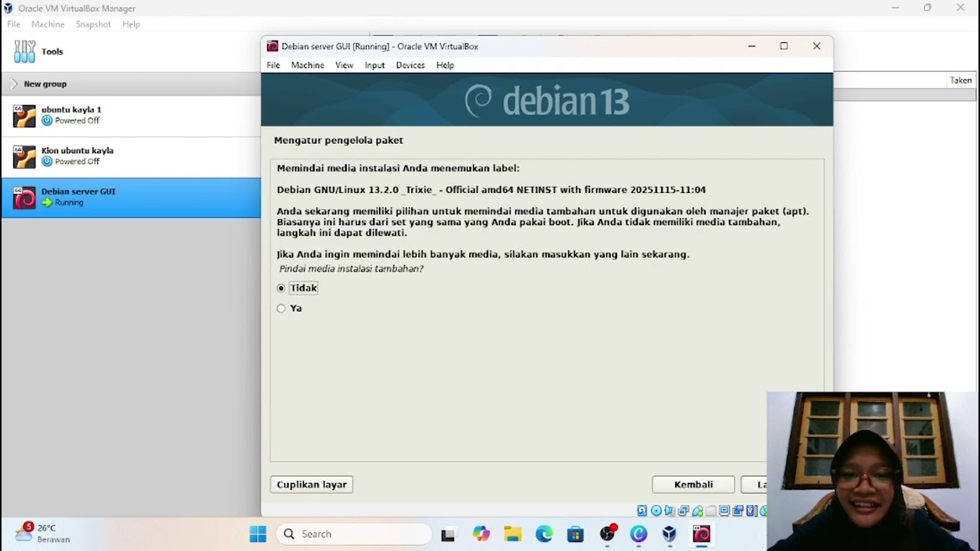The height and width of the screenshot is (551, 980).
Task: Click the shared folders status icon
Action: tap(710, 510)
